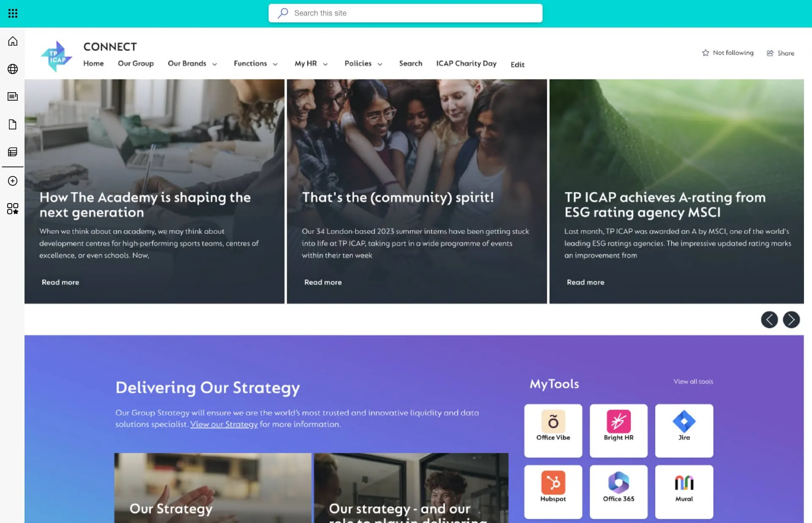Viewport: 812px width, 523px height.
Task: Click the View all tools link
Action: (x=693, y=381)
